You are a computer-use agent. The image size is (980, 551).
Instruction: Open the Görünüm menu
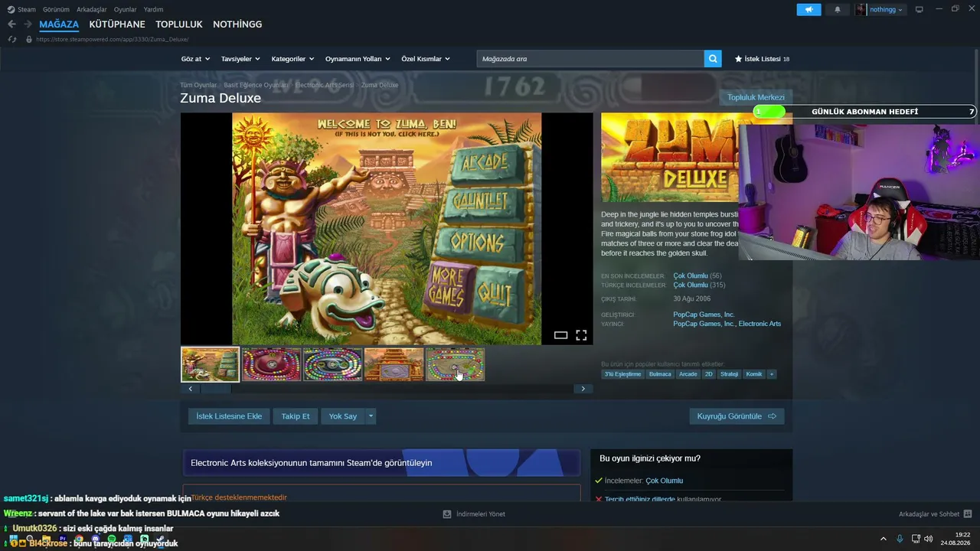click(x=56, y=9)
